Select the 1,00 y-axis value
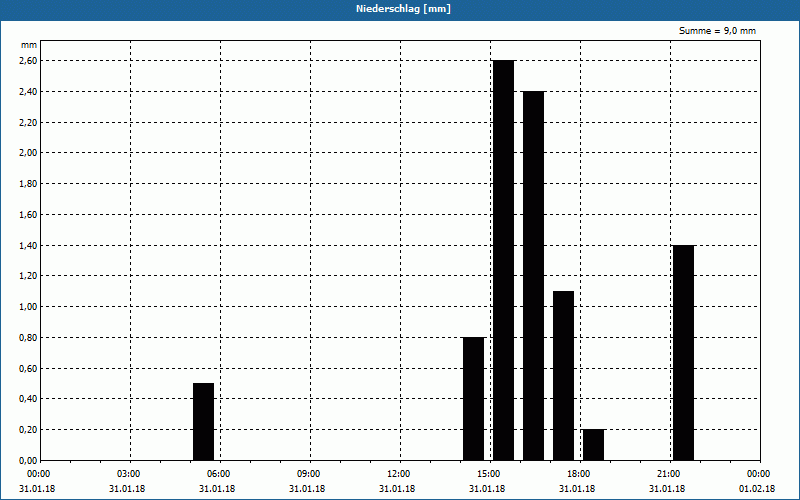 [x=28, y=307]
